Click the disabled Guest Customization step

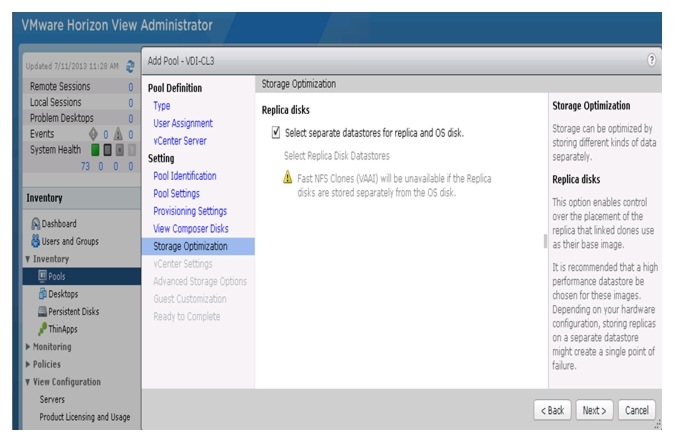tap(190, 299)
